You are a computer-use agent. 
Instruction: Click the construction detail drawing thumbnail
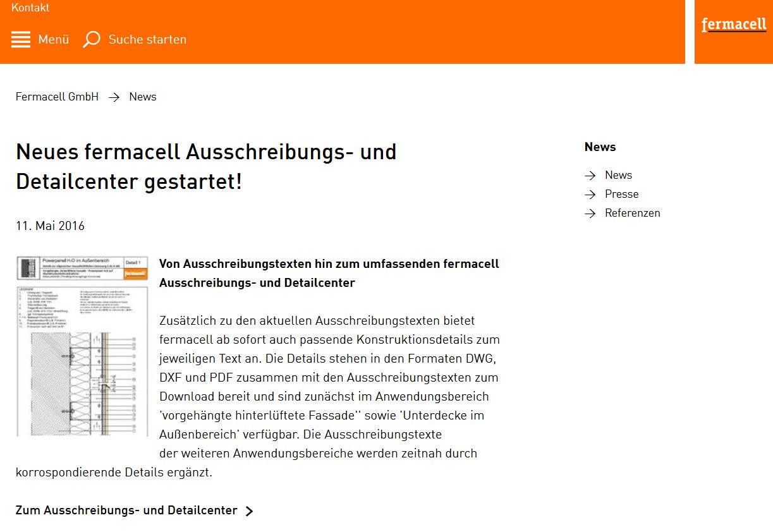(x=82, y=346)
